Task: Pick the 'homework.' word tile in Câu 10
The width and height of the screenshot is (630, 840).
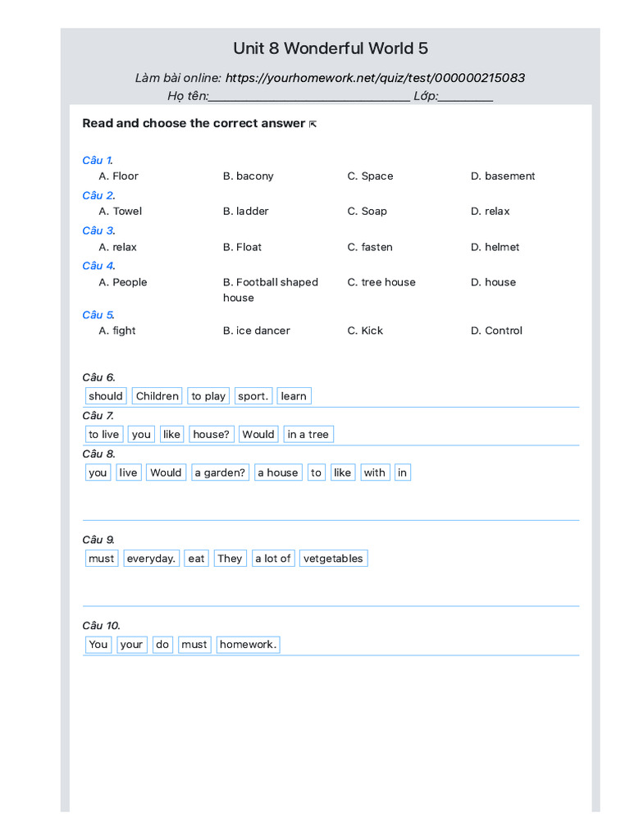Action: [x=248, y=645]
